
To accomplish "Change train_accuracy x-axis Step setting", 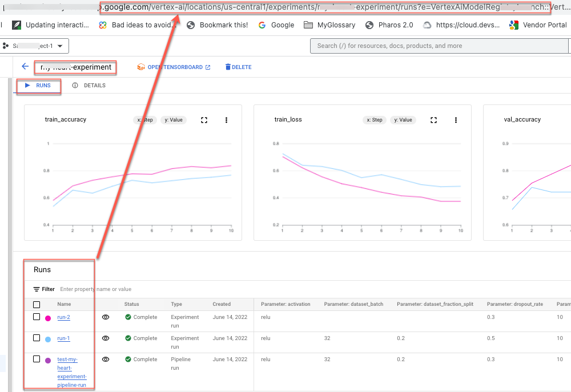I will click(144, 120).
